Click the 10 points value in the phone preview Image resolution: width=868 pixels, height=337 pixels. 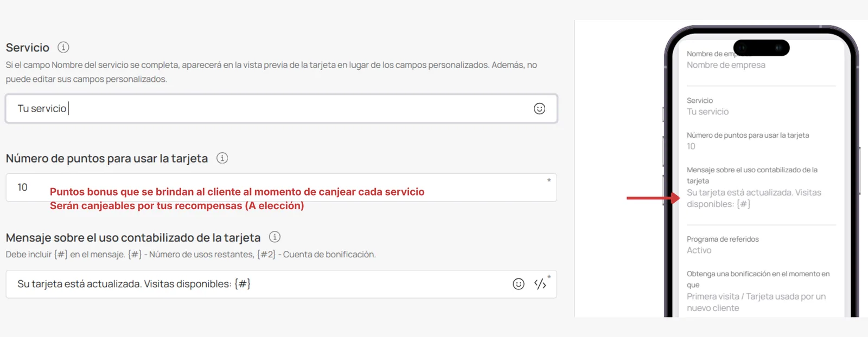[x=691, y=146]
